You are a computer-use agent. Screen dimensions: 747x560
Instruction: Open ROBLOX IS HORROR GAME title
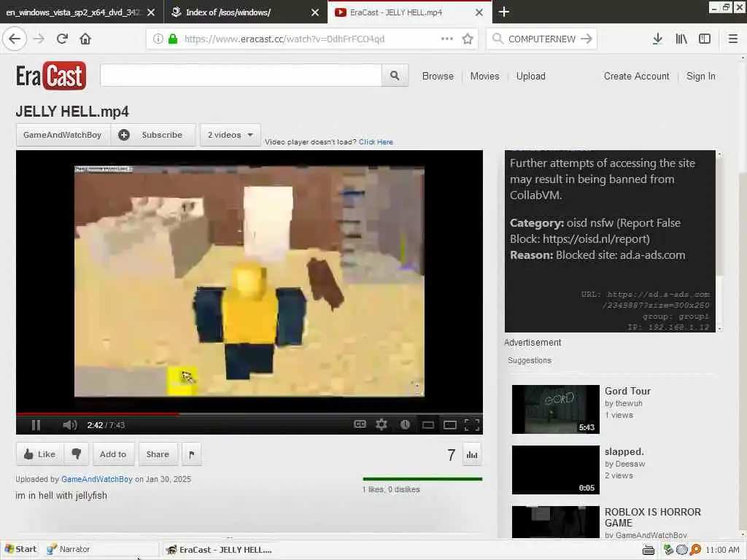pyautogui.click(x=653, y=518)
